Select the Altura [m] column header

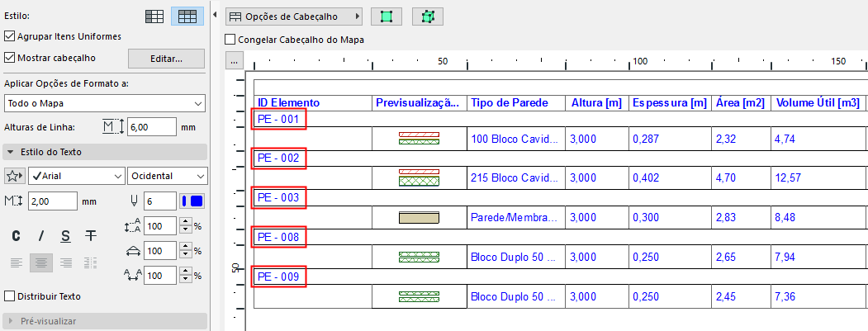[597, 103]
